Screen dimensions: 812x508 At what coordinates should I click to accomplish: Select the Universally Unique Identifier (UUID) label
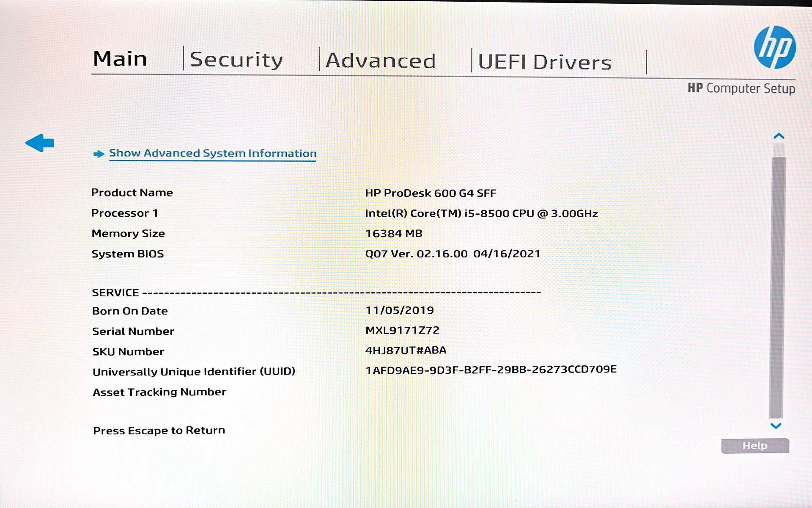click(194, 372)
